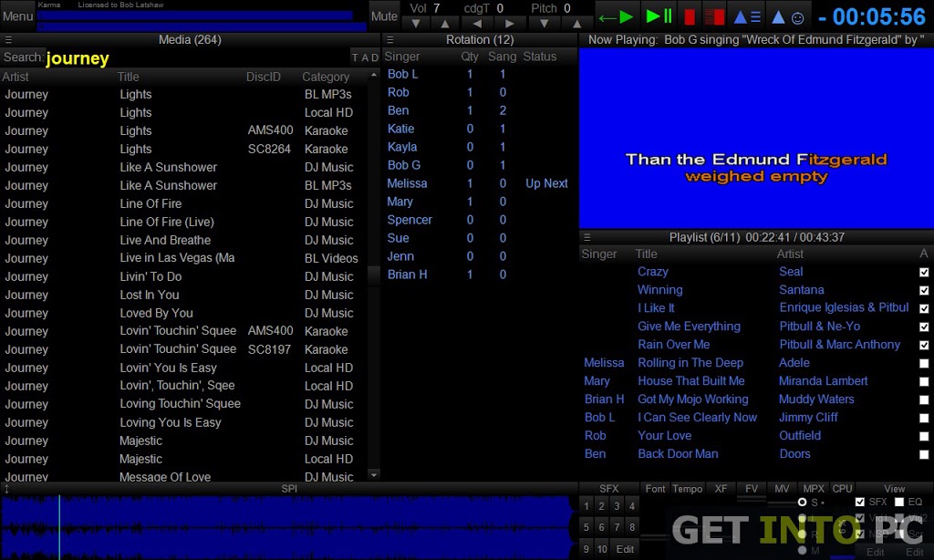Toggle the T search filter
Screen dimensions: 934x560
click(x=355, y=57)
